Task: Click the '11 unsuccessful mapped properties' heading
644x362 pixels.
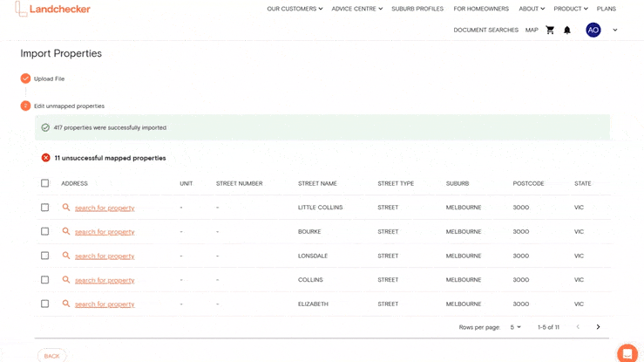Action: [110, 158]
